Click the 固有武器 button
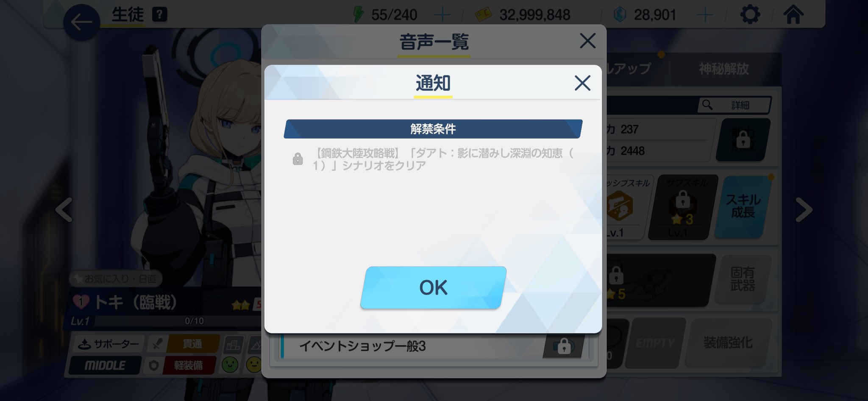This screenshot has width=868, height=401. pos(743,279)
